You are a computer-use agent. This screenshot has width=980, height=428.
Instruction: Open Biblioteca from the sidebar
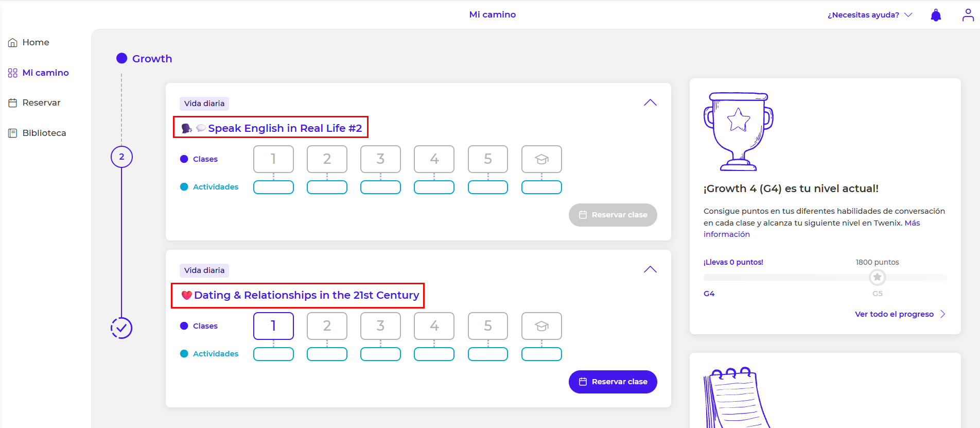click(44, 133)
